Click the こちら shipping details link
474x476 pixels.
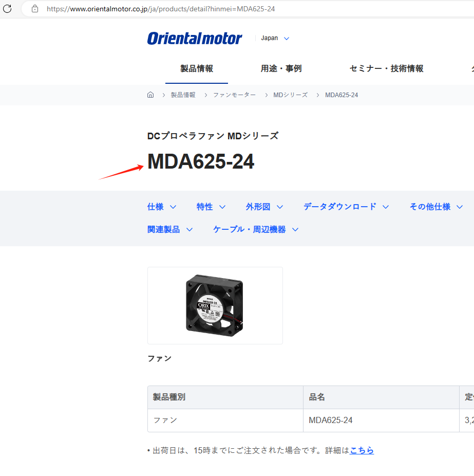tap(362, 450)
